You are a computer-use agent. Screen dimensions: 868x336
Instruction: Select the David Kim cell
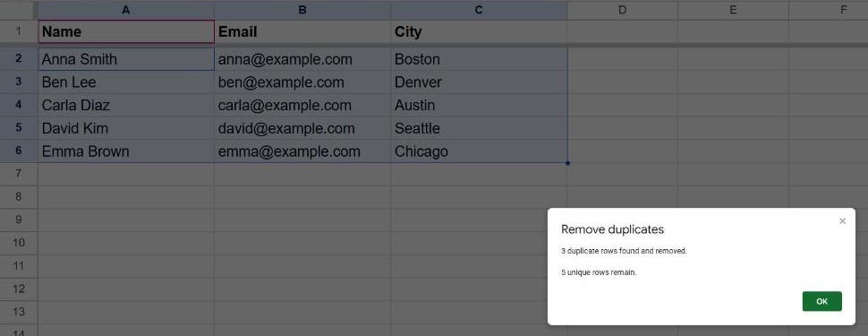coord(126,128)
